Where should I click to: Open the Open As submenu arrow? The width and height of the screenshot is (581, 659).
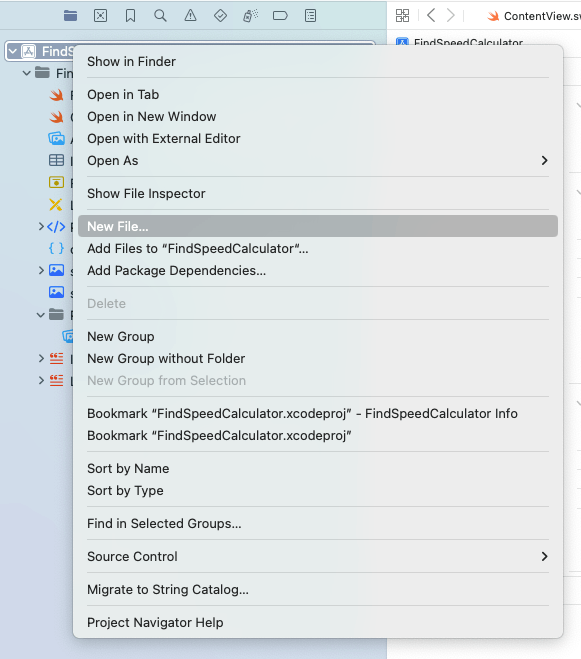(x=544, y=161)
